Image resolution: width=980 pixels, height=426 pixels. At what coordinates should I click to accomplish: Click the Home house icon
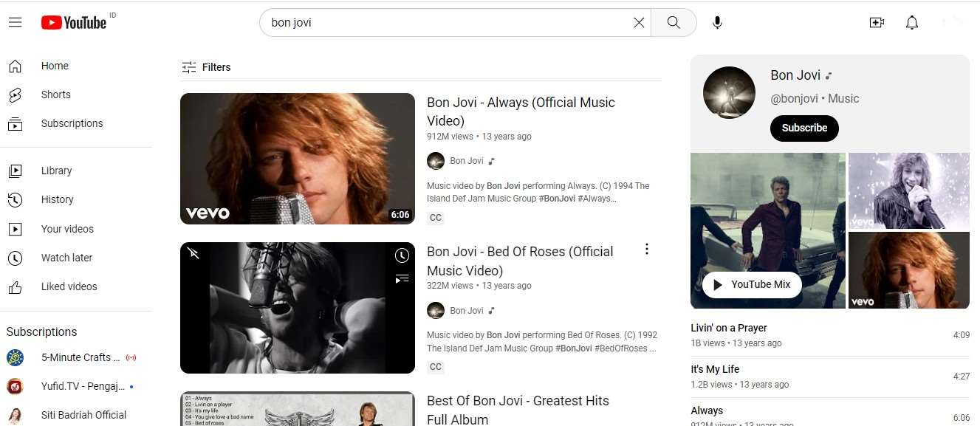click(x=15, y=66)
